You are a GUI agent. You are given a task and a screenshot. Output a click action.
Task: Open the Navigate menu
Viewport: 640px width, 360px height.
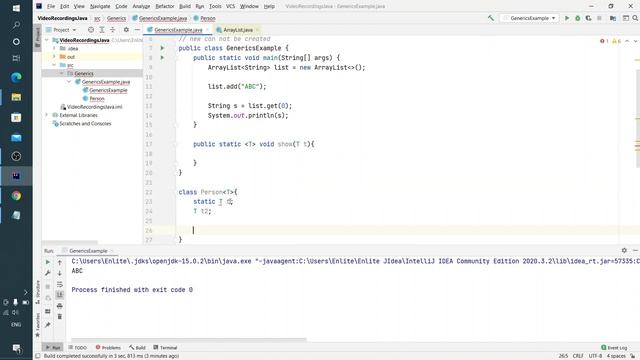click(100, 6)
